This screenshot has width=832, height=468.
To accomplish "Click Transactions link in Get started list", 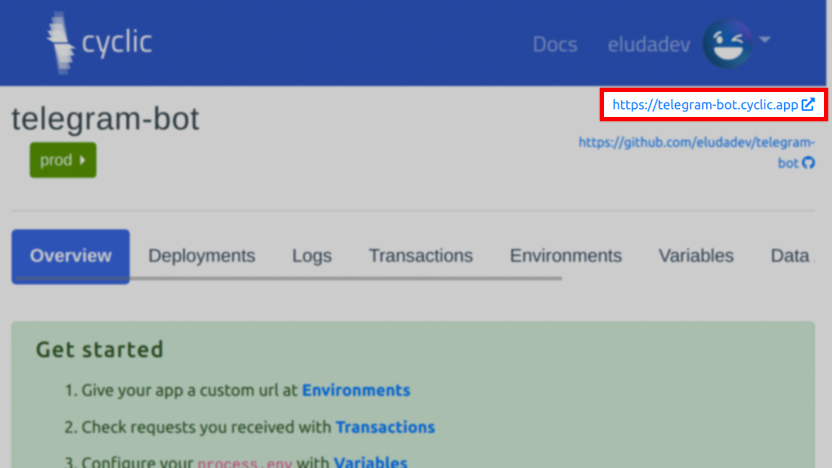I will pyautogui.click(x=385, y=427).
